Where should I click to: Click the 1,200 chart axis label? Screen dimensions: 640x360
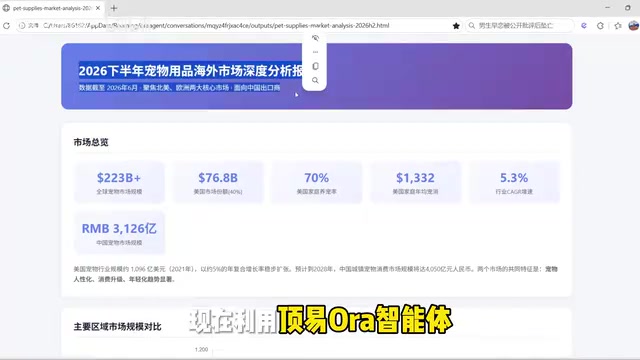tap(201, 349)
